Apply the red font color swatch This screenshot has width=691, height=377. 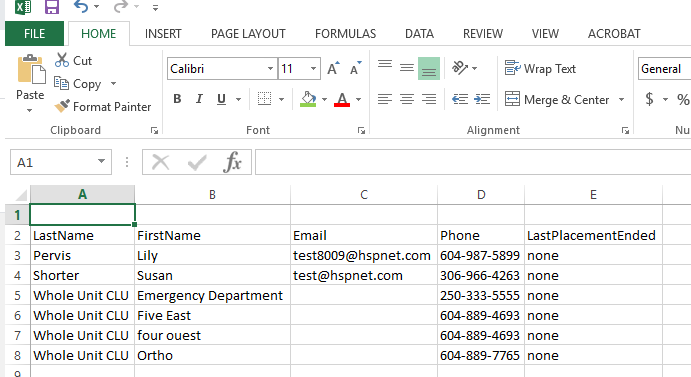[342, 99]
